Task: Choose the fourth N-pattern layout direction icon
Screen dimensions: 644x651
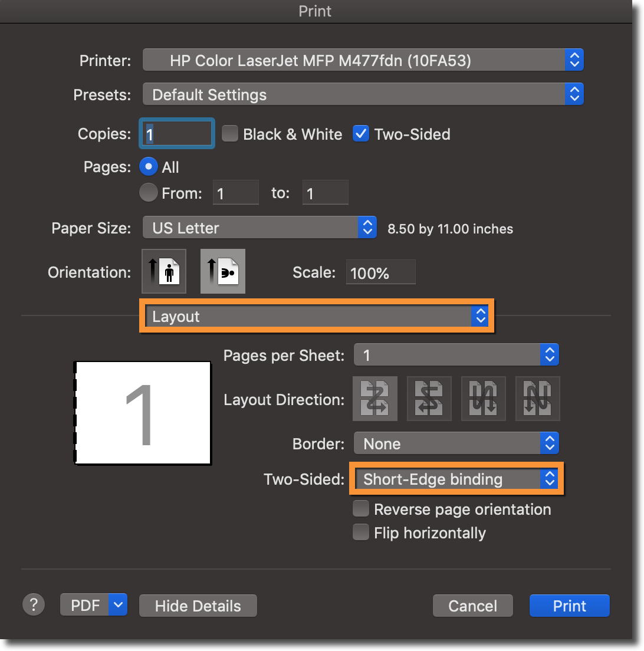Action: click(537, 399)
